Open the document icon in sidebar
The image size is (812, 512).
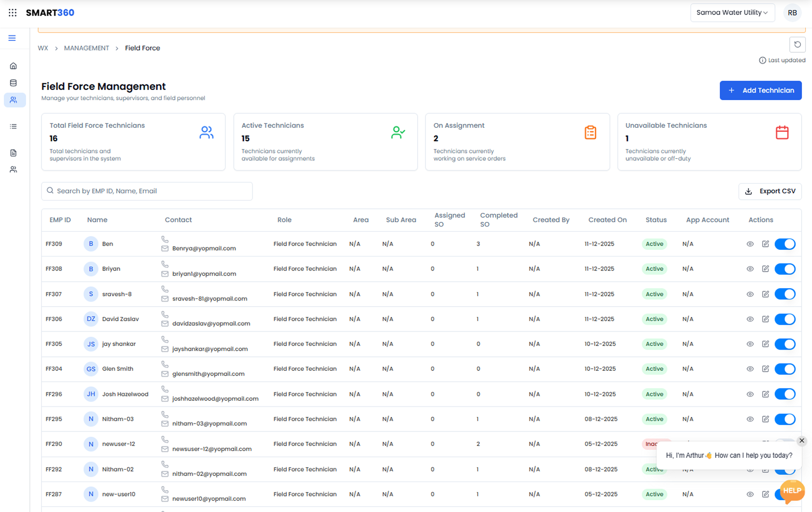point(13,153)
